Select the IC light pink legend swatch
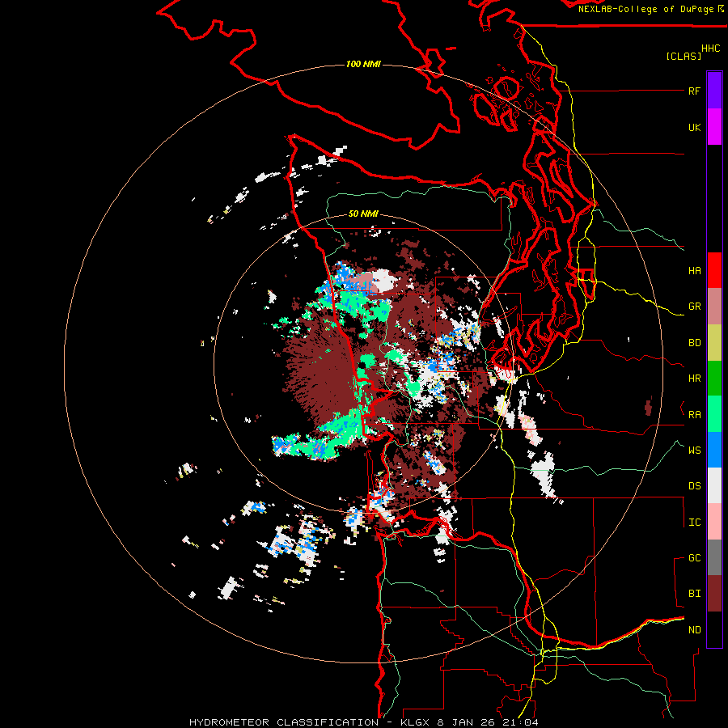The image size is (728, 728). coord(714,522)
